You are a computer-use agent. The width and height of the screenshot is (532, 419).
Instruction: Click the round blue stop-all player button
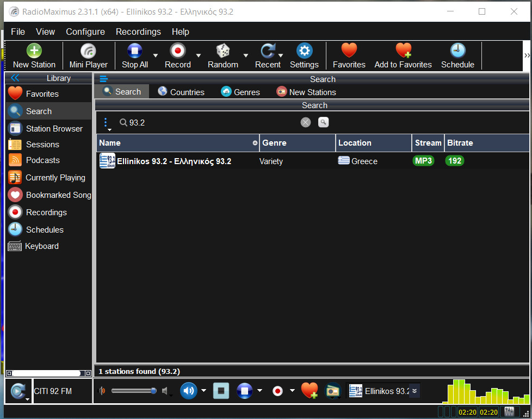[x=245, y=391]
